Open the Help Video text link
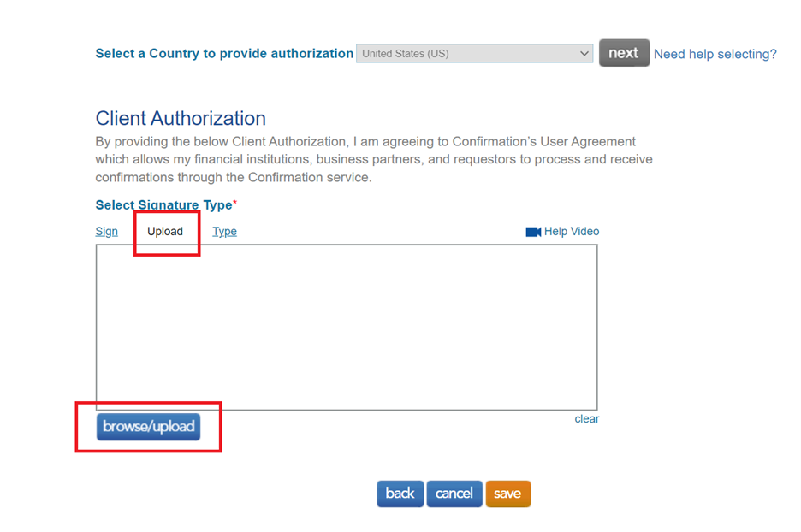Screen dimensions: 801x532 [567, 231]
